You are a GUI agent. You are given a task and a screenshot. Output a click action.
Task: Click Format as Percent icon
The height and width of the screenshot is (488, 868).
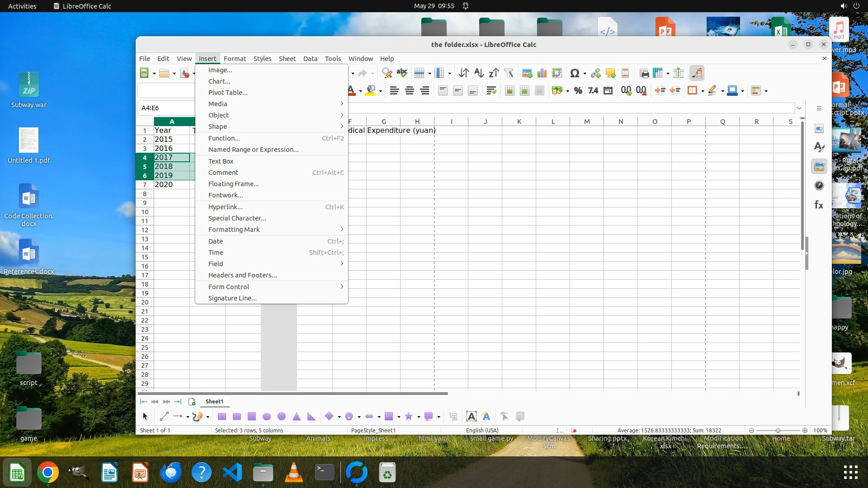coord(578,91)
